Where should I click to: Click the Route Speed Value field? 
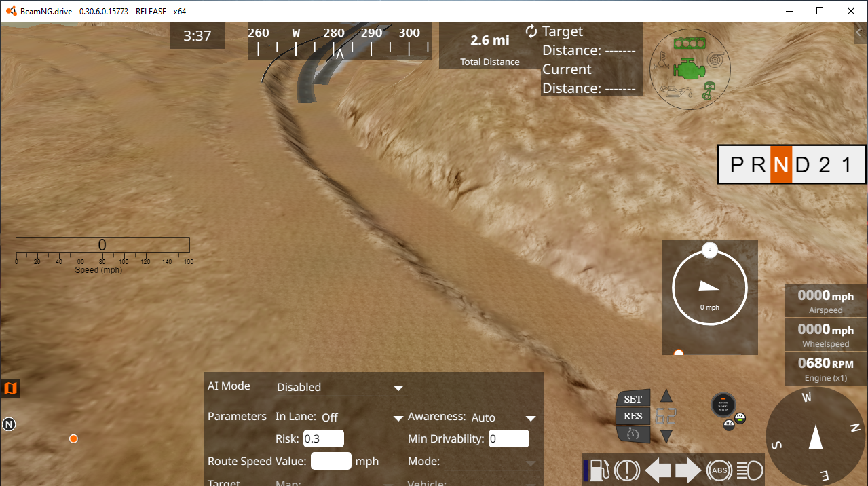[331, 461]
